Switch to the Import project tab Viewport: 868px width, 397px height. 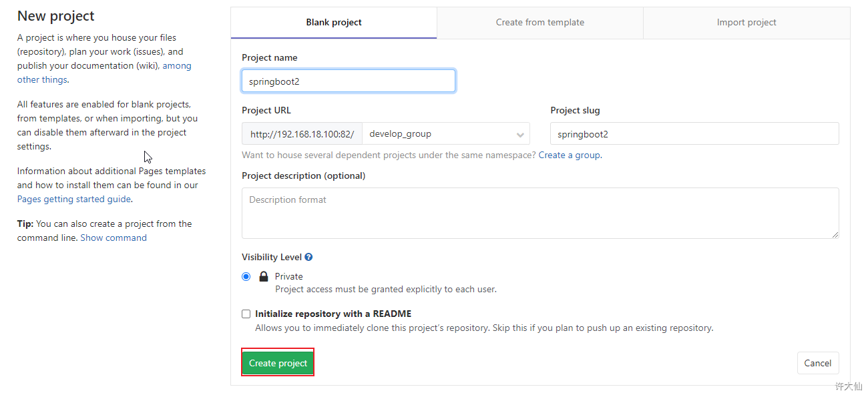point(746,23)
